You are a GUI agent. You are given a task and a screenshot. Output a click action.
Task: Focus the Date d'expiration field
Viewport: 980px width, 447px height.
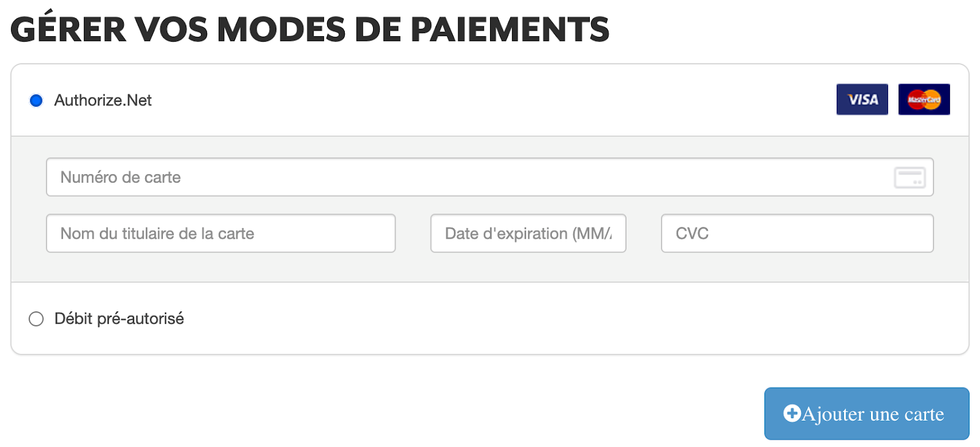pos(528,233)
